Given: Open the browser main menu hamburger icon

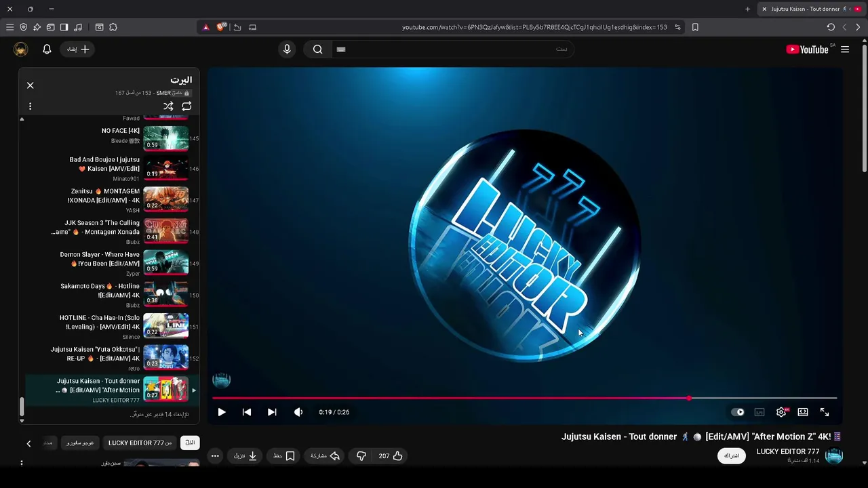Looking at the screenshot, I should click(x=9, y=27).
